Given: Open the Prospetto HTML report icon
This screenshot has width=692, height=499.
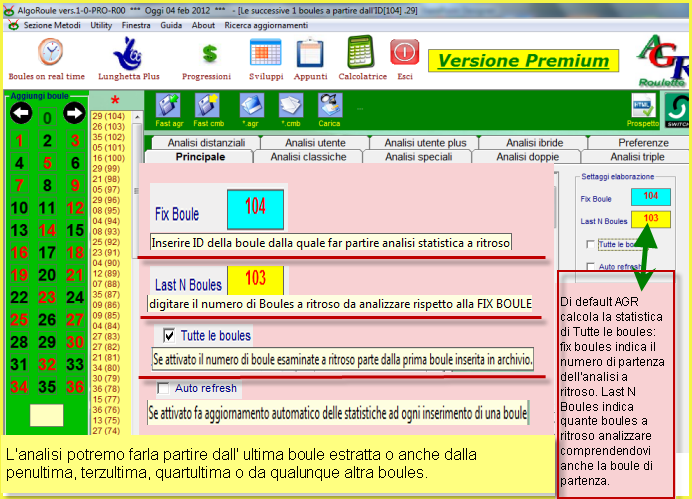Looking at the screenshot, I should pyautogui.click(x=641, y=107).
